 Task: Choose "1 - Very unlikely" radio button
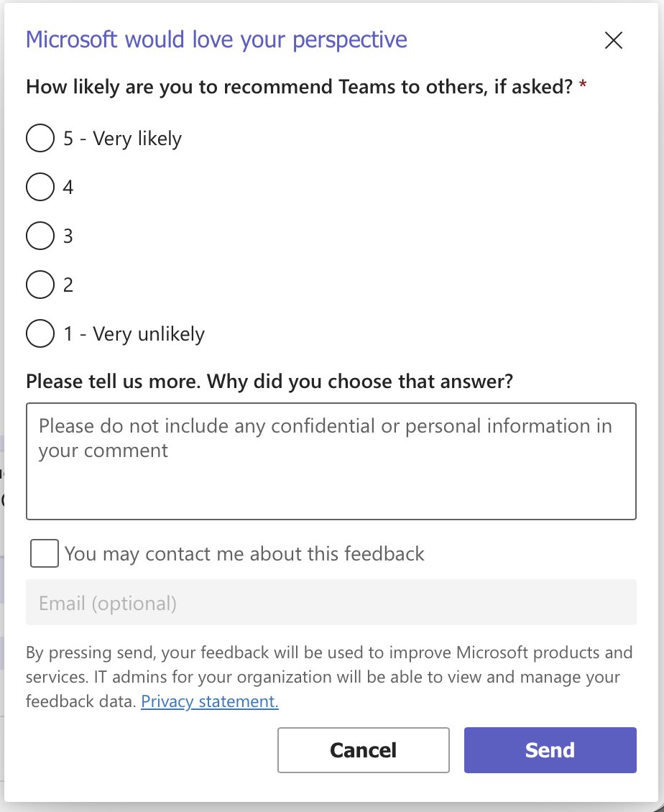tap(40, 333)
